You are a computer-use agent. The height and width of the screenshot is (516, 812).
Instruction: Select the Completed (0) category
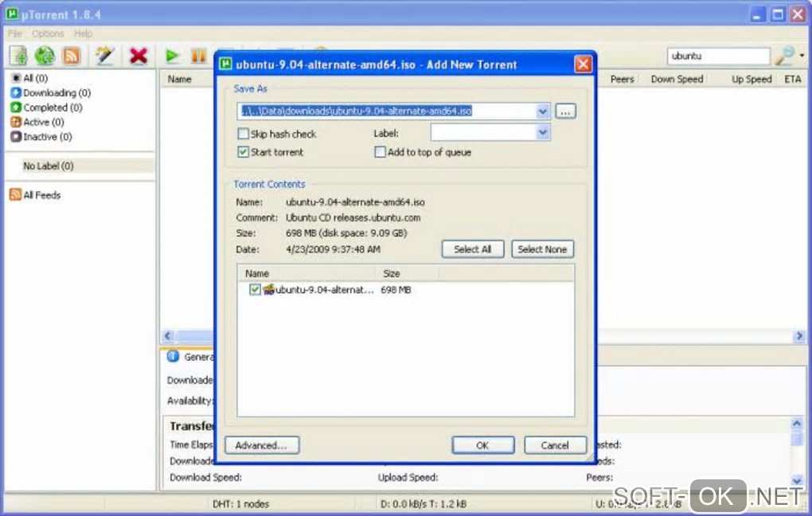(47, 107)
